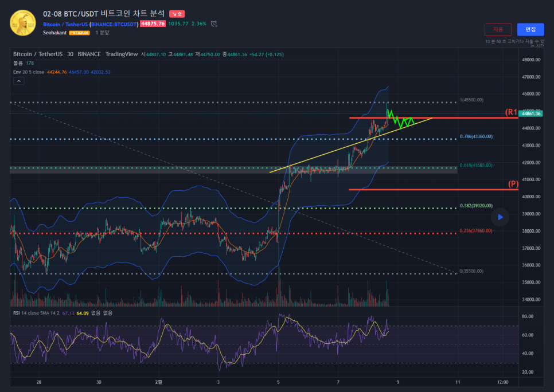
Task: Open the BINANCE:BTCUSDT ticker link
Action: [114, 24]
